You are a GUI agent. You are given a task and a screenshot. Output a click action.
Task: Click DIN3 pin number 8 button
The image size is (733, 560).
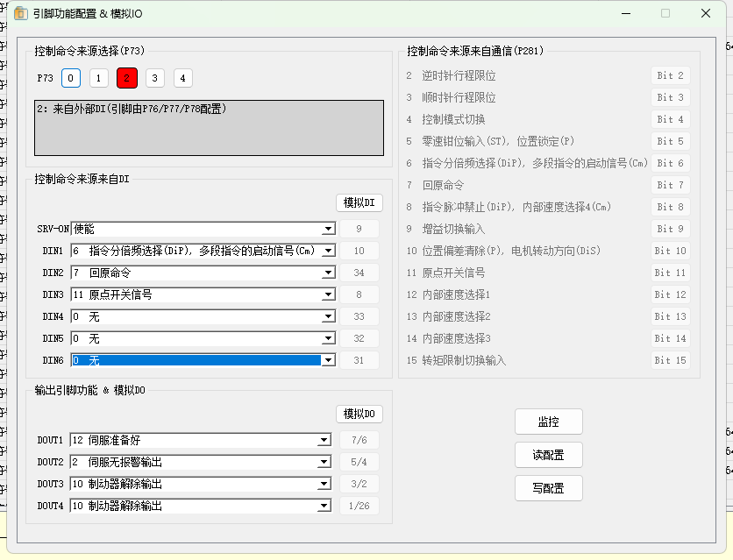point(359,294)
